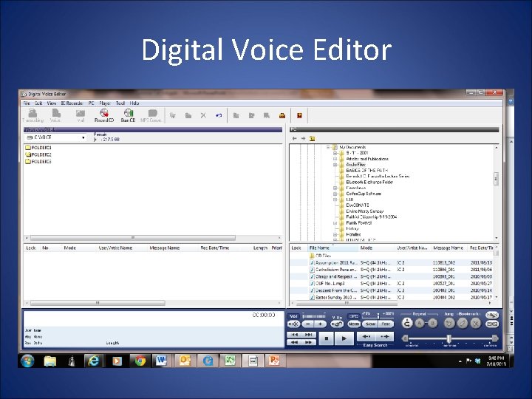Screen dimensions: 532x399
Task: Open the Tool menu
Action: [120, 103]
